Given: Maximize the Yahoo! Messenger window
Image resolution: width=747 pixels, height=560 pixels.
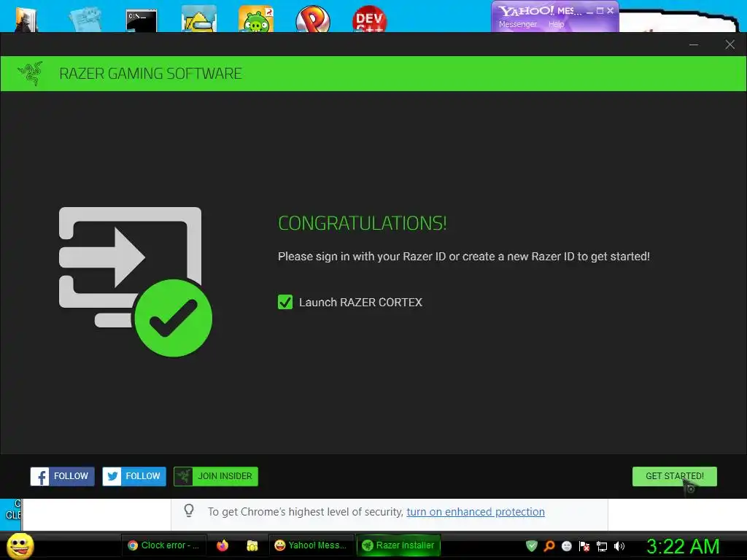Looking at the screenshot, I should point(600,10).
